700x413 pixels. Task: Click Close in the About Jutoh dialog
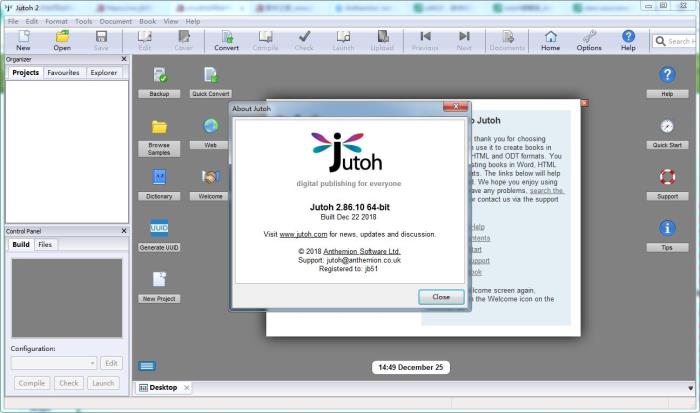[x=441, y=297]
